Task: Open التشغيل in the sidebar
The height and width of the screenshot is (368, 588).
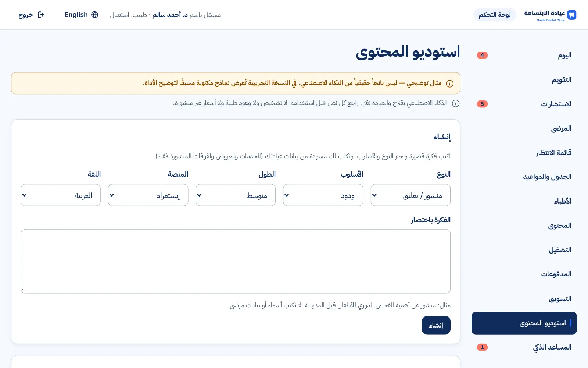Action: [524, 250]
